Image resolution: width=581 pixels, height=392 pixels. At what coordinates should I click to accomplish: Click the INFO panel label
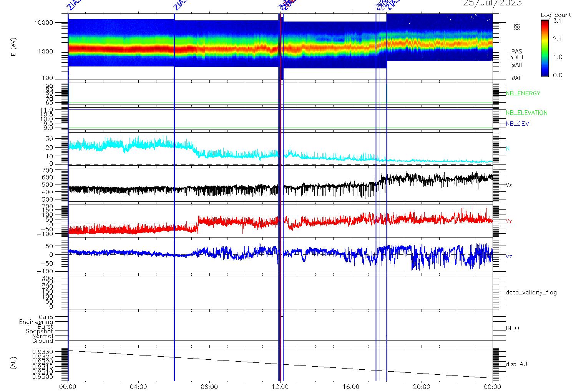(x=512, y=328)
